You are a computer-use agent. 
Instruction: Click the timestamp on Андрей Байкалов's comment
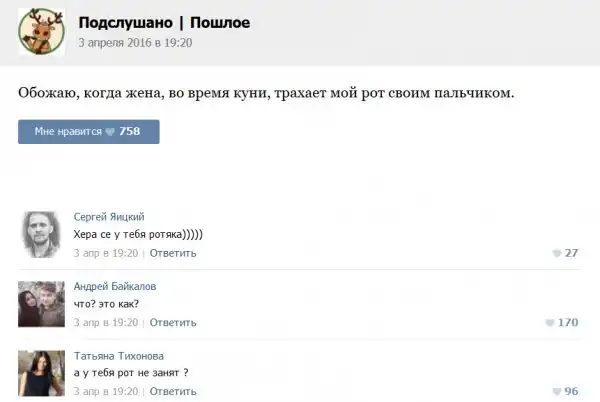pyautogui.click(x=106, y=323)
